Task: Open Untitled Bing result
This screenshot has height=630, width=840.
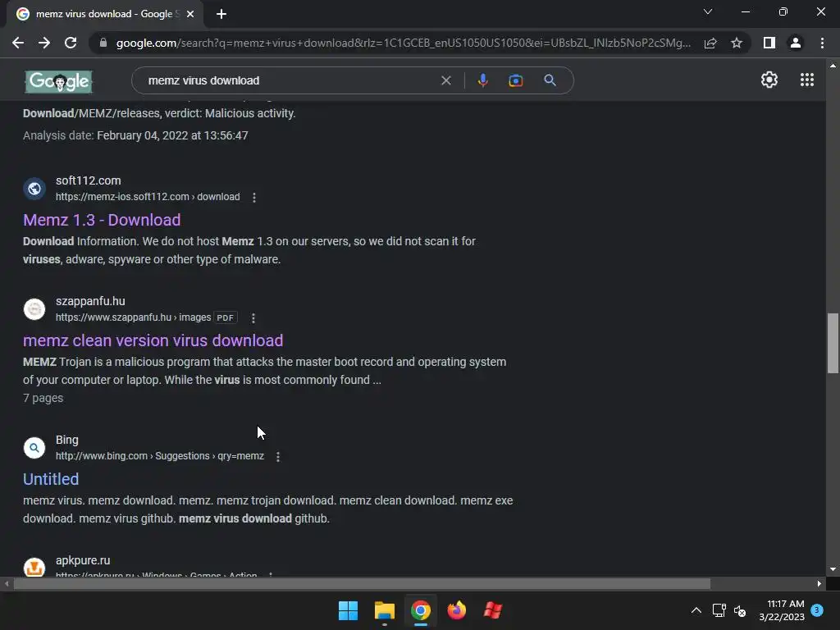Action: click(51, 479)
